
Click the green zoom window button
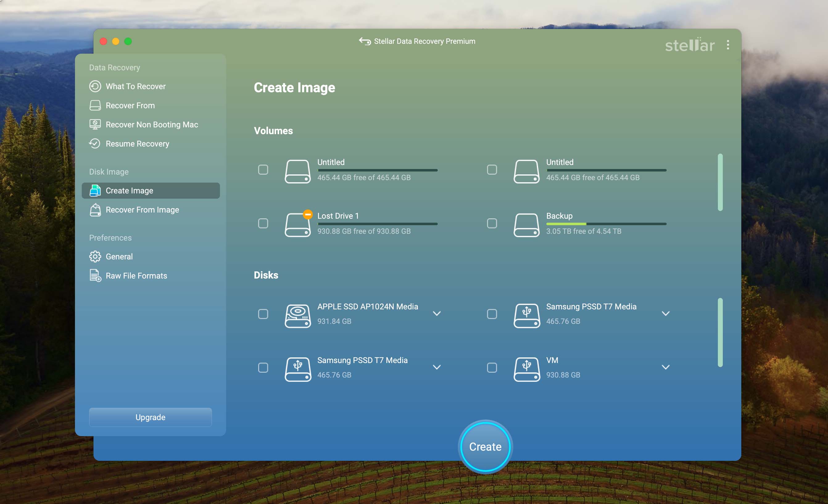coord(128,41)
